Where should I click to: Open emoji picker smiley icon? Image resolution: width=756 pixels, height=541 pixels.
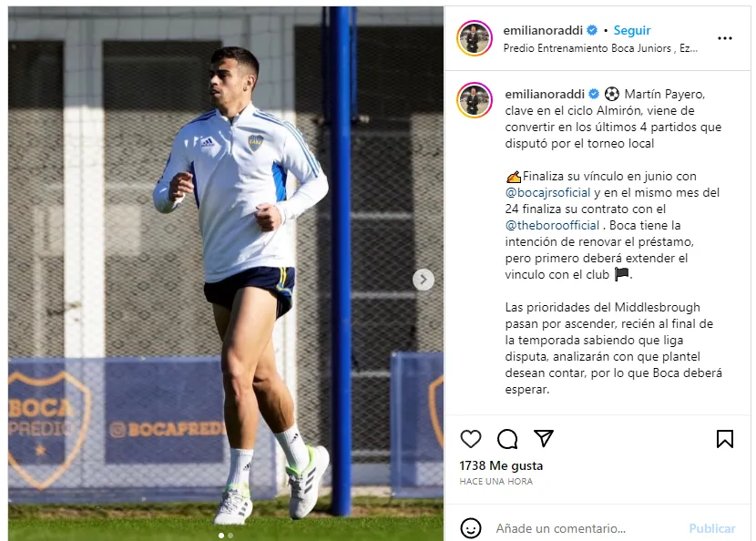(x=471, y=528)
